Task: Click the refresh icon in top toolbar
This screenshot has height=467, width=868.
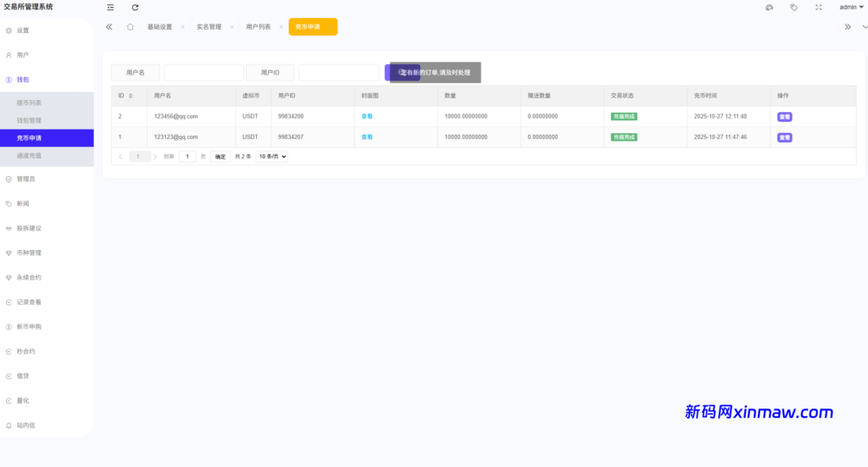Action: pyautogui.click(x=135, y=8)
